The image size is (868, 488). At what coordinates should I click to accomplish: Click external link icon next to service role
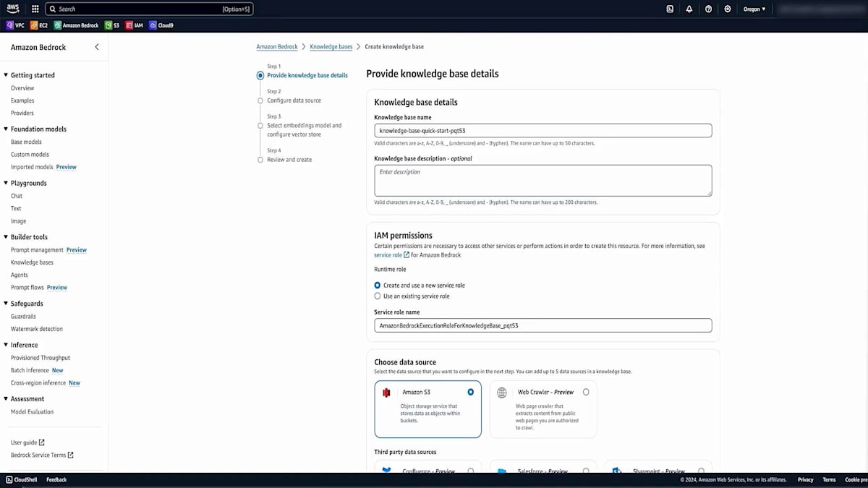(407, 255)
